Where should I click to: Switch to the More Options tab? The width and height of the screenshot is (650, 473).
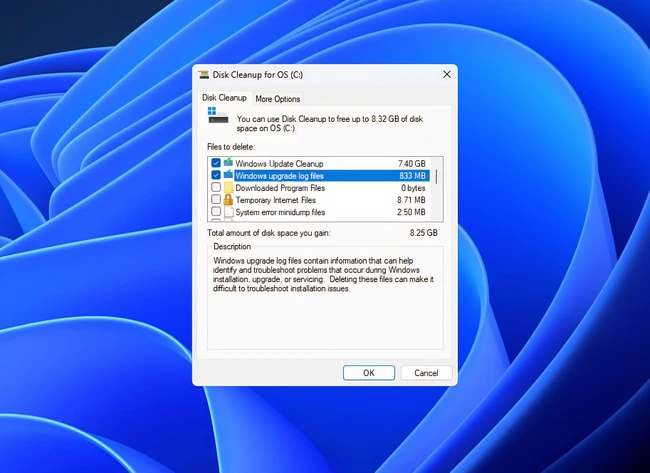pyautogui.click(x=277, y=99)
